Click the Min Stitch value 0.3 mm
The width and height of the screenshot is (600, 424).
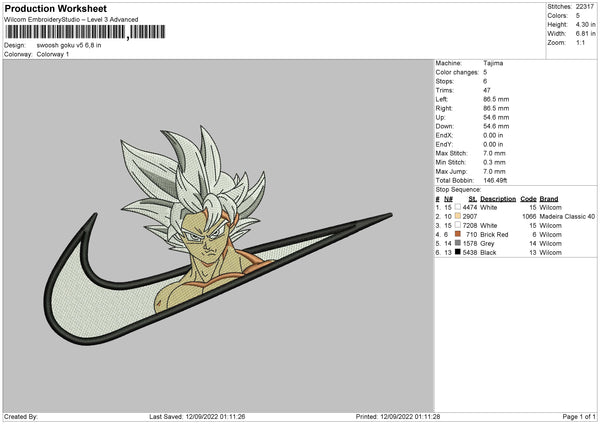coord(494,162)
